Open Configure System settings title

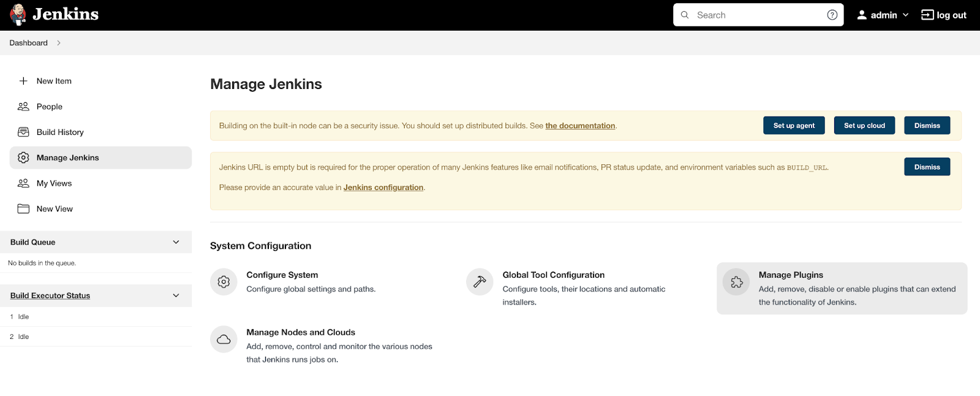point(282,275)
